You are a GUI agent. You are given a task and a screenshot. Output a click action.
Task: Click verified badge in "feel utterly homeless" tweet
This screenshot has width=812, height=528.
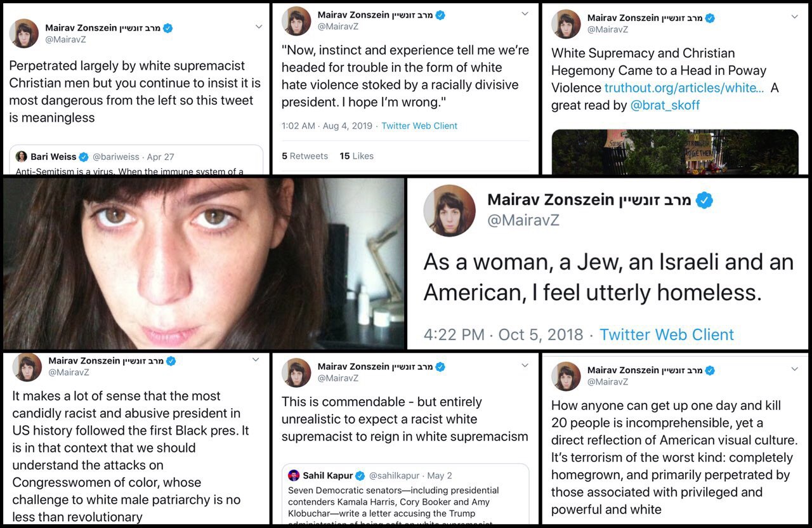click(704, 201)
